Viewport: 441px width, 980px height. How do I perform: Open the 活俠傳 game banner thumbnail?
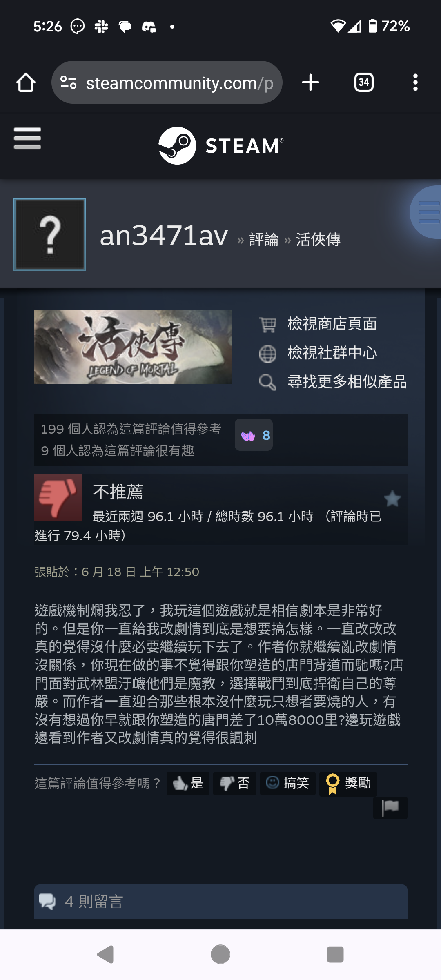133,346
